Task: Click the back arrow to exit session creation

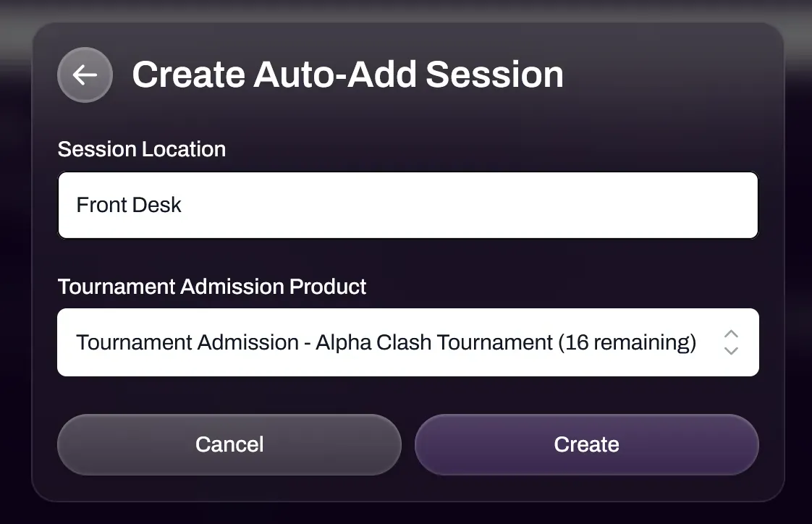Action: tap(85, 75)
